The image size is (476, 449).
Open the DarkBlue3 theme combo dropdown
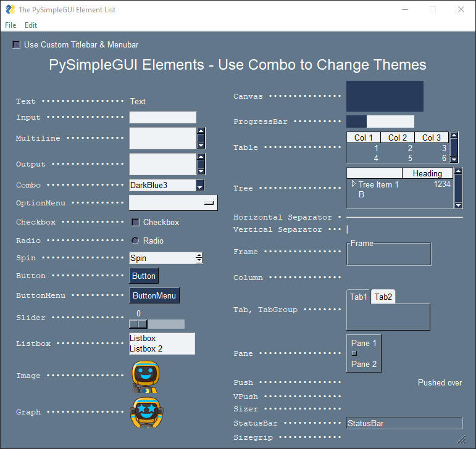pyautogui.click(x=200, y=185)
